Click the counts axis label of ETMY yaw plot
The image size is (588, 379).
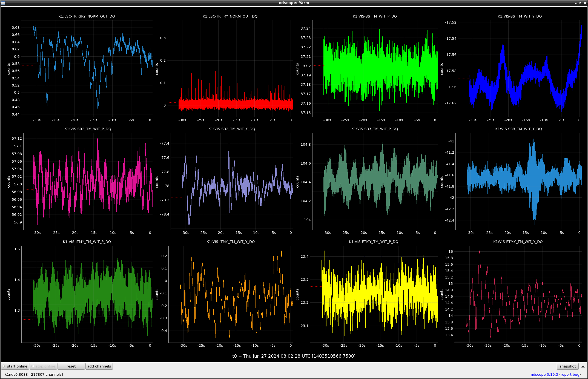(x=441, y=294)
